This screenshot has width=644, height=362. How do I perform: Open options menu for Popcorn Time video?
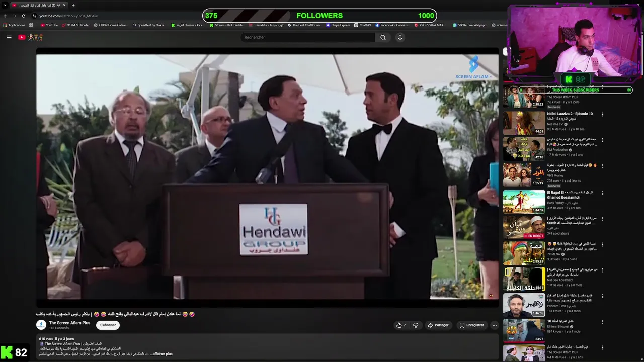pos(602,296)
